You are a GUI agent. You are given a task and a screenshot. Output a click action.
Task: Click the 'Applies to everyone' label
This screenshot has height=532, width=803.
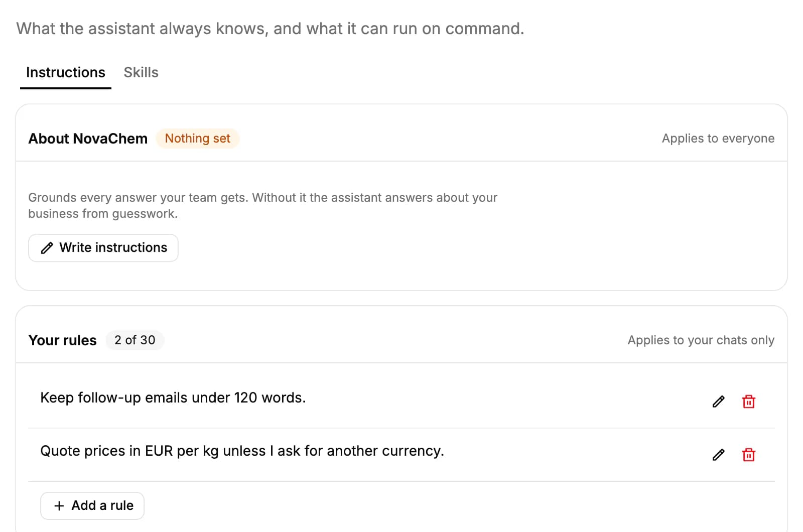point(718,139)
